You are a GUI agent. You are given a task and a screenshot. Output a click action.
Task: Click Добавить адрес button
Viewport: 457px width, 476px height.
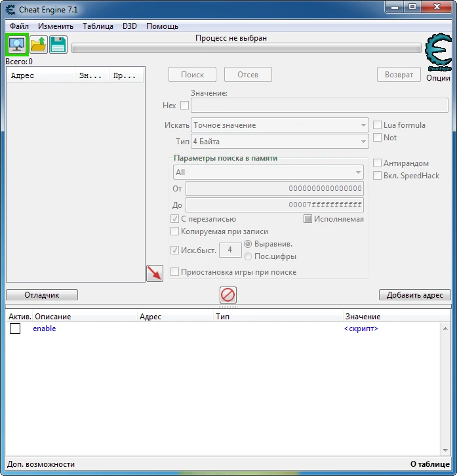(x=415, y=295)
